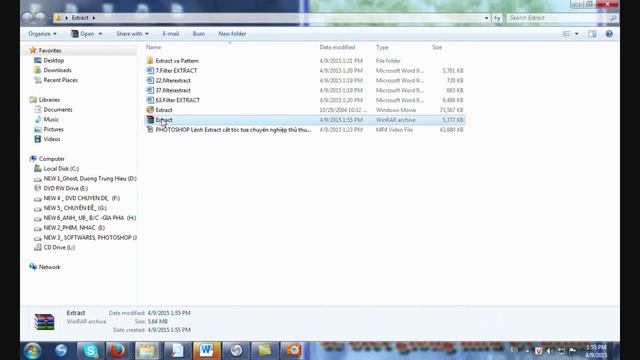Select the Extract WinRAR archive icon
The image size is (640, 360).
coord(150,120)
